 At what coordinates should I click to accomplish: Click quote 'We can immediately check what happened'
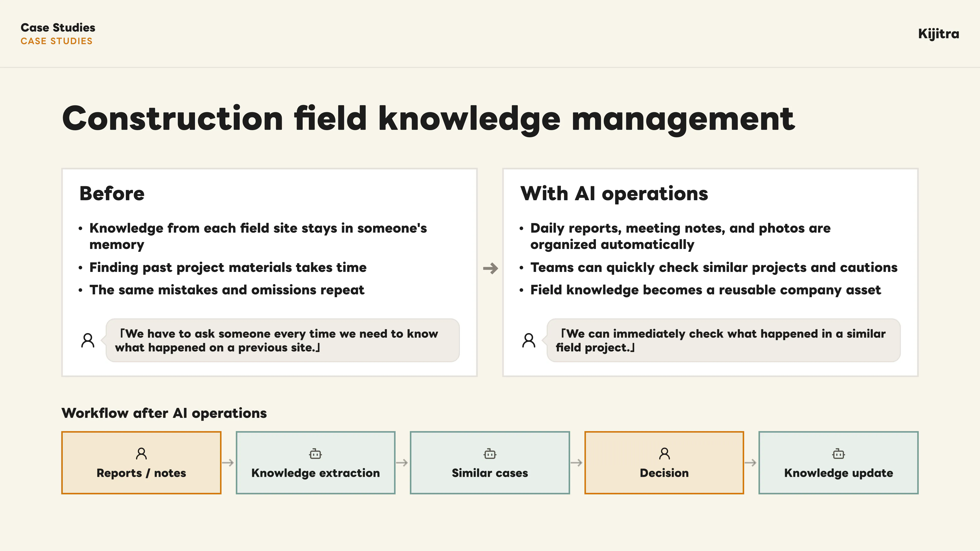click(720, 340)
